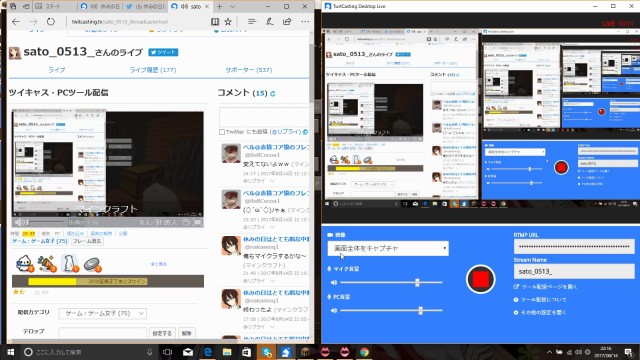Screen dimensions: 640x360
Task: Open Edge web note pen icon
Action: 269,22
